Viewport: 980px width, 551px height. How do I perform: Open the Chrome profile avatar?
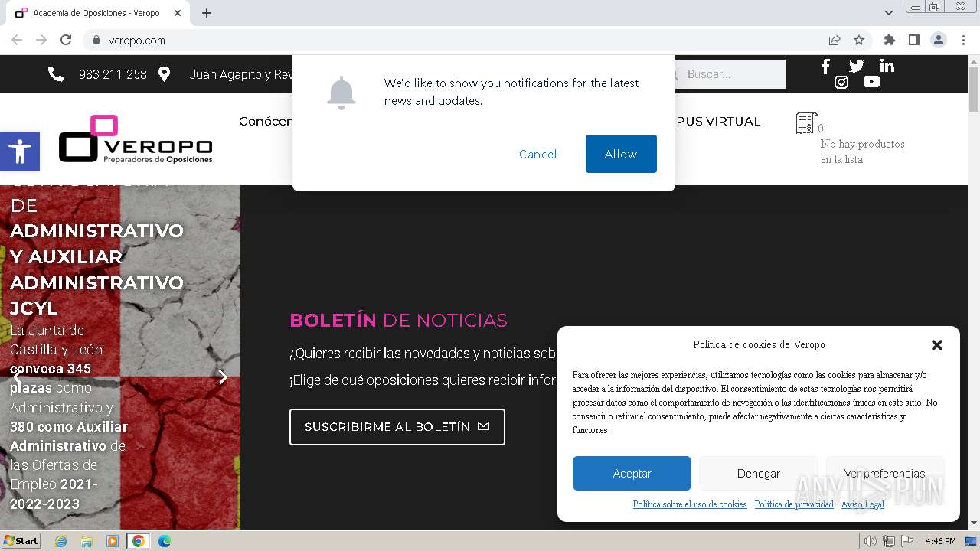tap(938, 41)
